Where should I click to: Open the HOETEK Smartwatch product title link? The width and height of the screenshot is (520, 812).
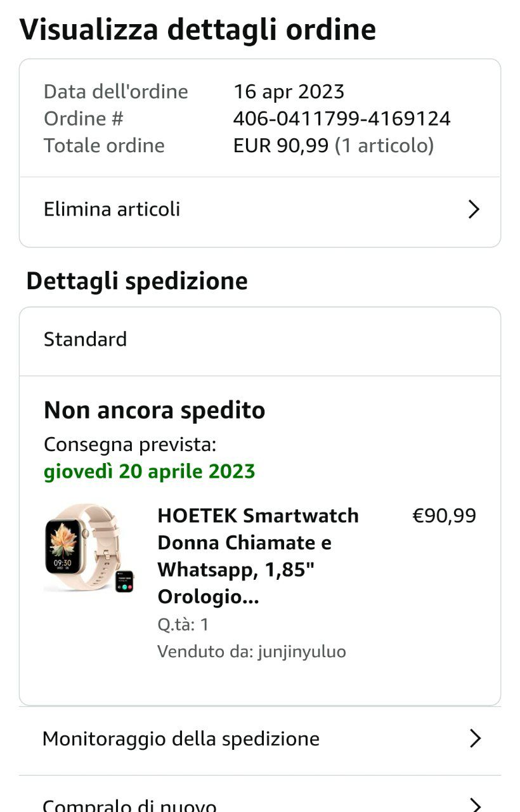[x=258, y=556]
